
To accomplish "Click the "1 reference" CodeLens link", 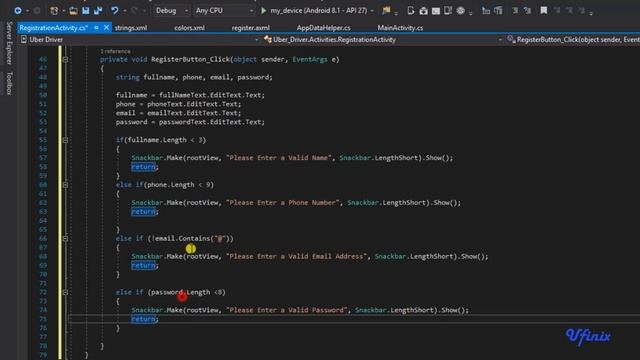I will (x=115, y=51).
